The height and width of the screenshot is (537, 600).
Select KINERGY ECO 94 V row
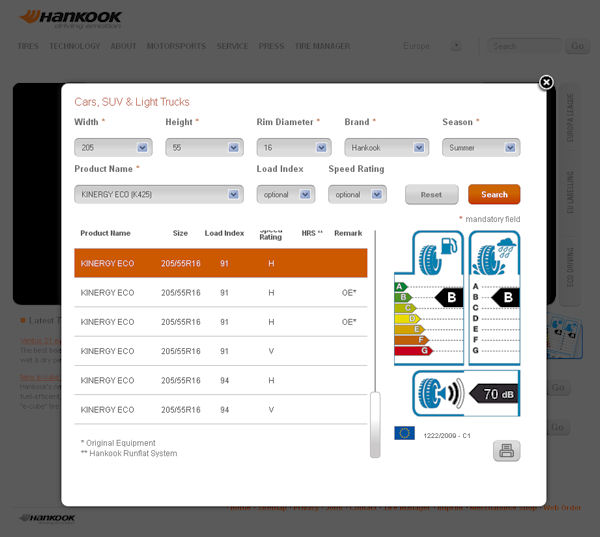click(x=221, y=410)
